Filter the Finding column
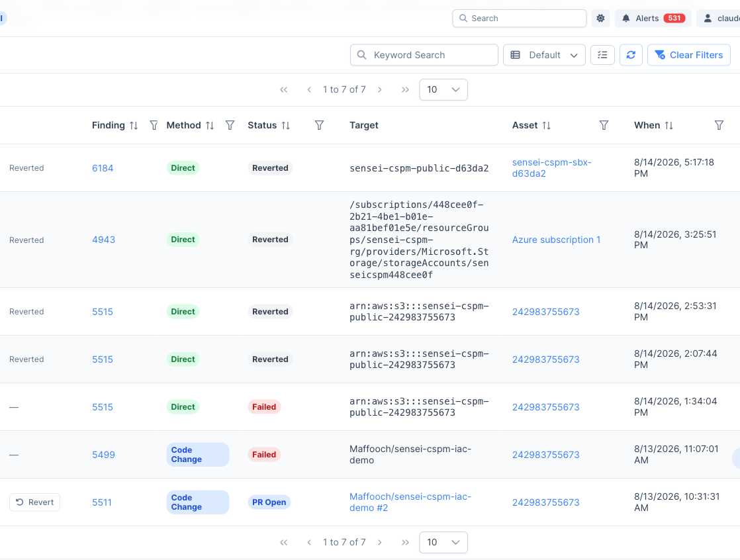The width and height of the screenshot is (740, 560). coord(154,125)
